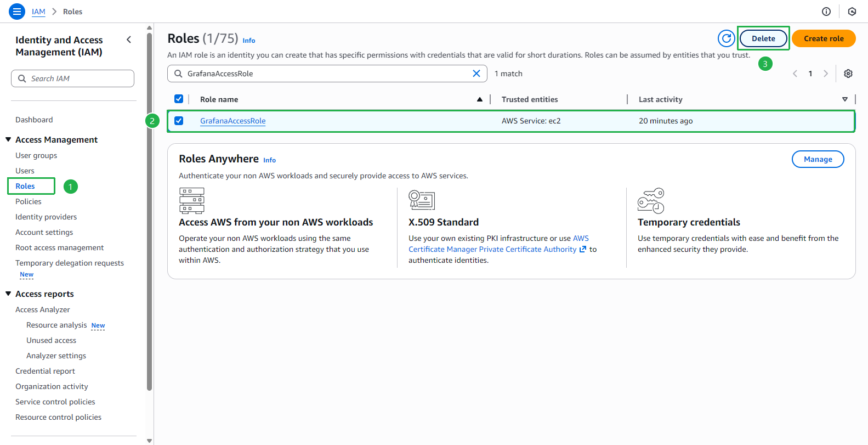Open Resource control policies
Screen dimensions: 868x445
coord(58,417)
